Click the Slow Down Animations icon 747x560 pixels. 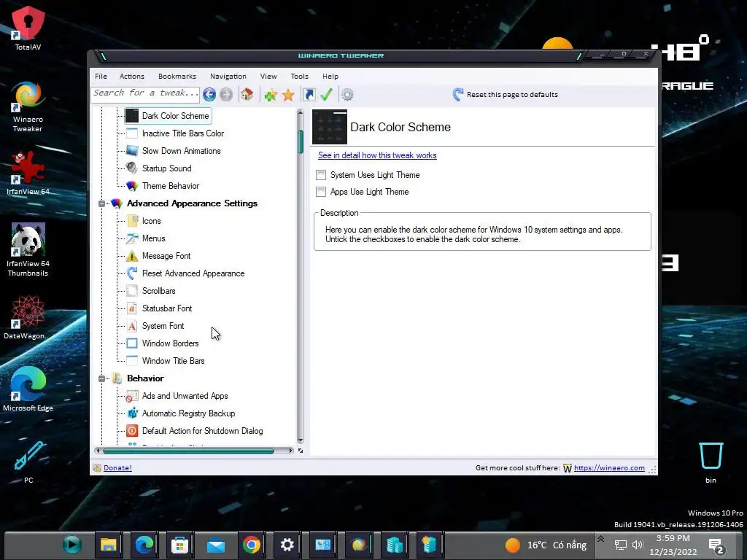click(x=132, y=151)
